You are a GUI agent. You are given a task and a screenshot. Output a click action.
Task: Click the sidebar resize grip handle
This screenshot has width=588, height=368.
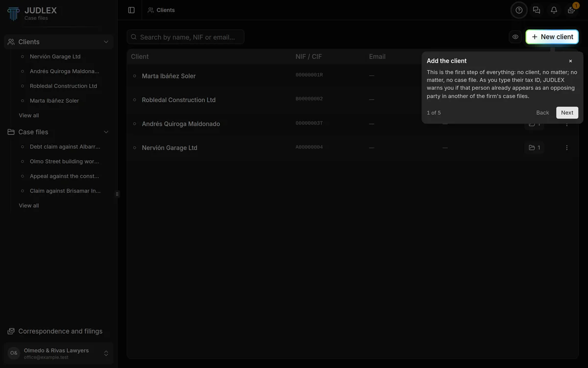[117, 194]
